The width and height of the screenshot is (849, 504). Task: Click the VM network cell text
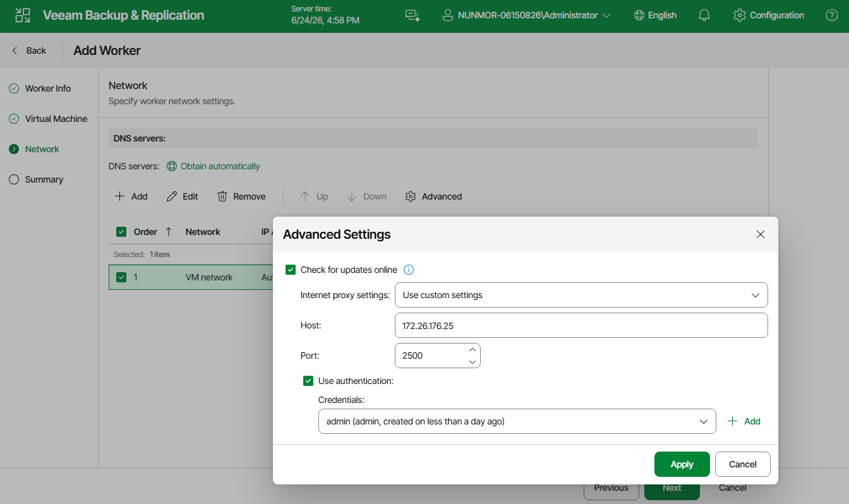[209, 277]
